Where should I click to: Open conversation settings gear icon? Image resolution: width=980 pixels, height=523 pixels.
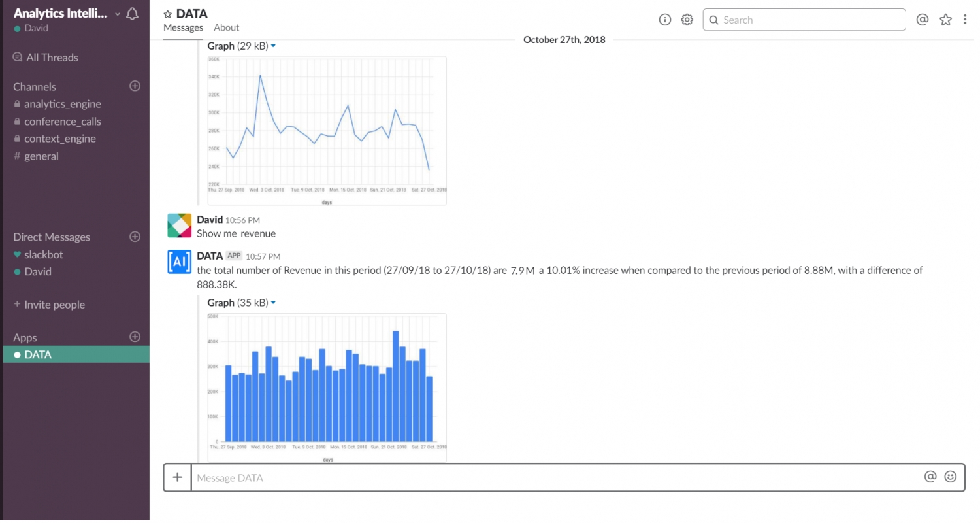(x=687, y=20)
